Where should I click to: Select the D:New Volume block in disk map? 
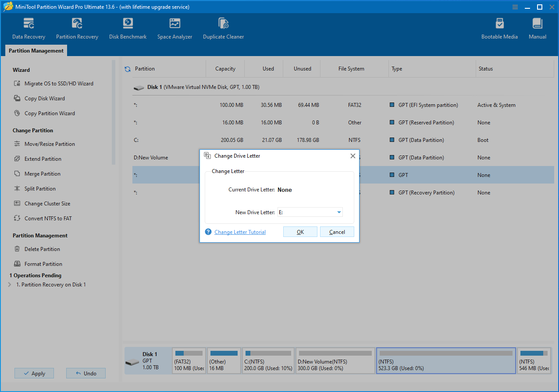point(335,360)
